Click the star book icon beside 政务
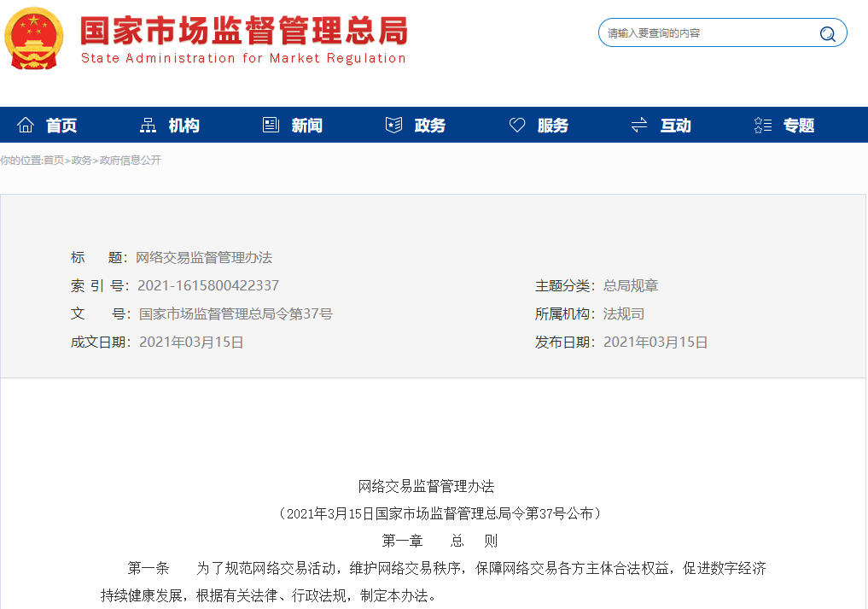The width and height of the screenshot is (868, 609). pos(393,126)
